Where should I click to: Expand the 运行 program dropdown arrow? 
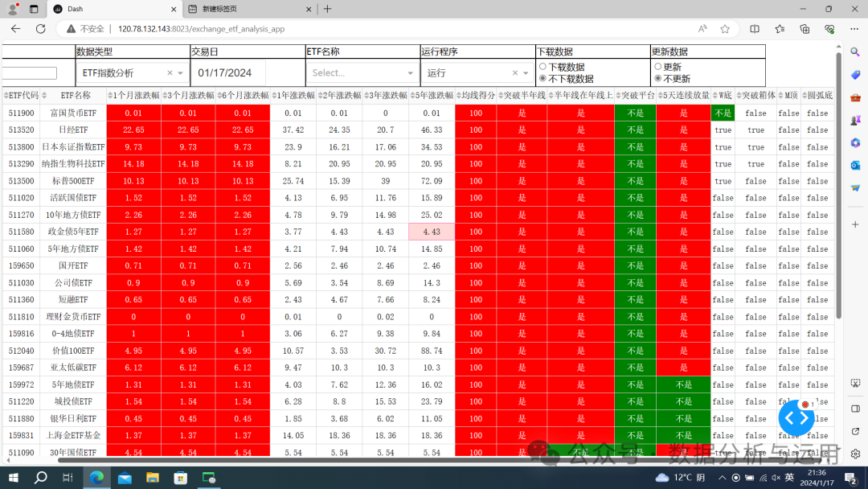(526, 73)
